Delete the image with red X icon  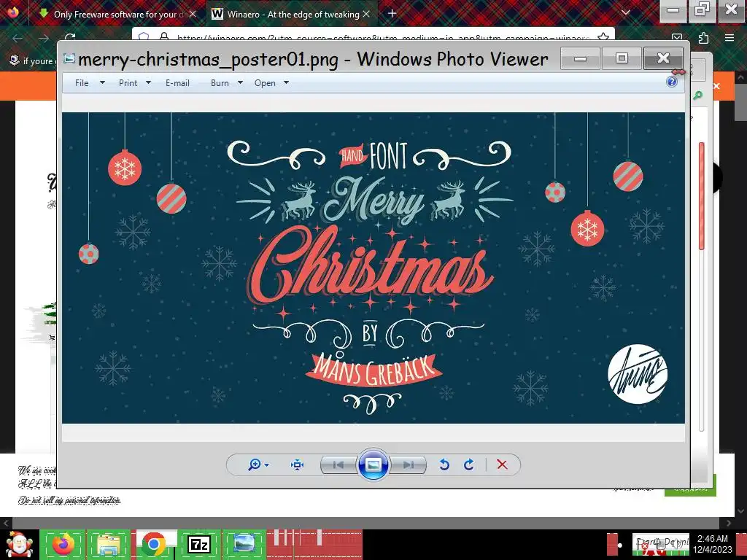coord(502,464)
